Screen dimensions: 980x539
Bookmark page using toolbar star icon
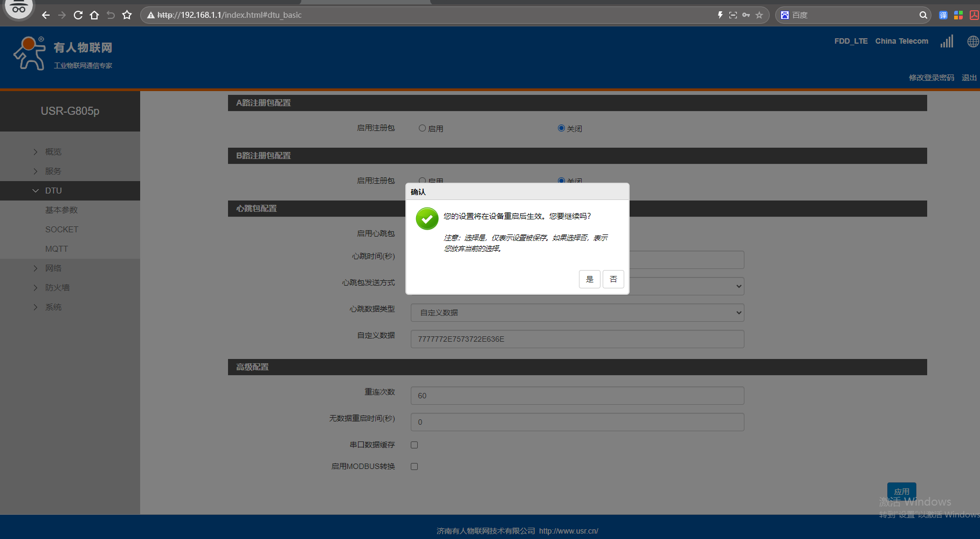click(127, 15)
